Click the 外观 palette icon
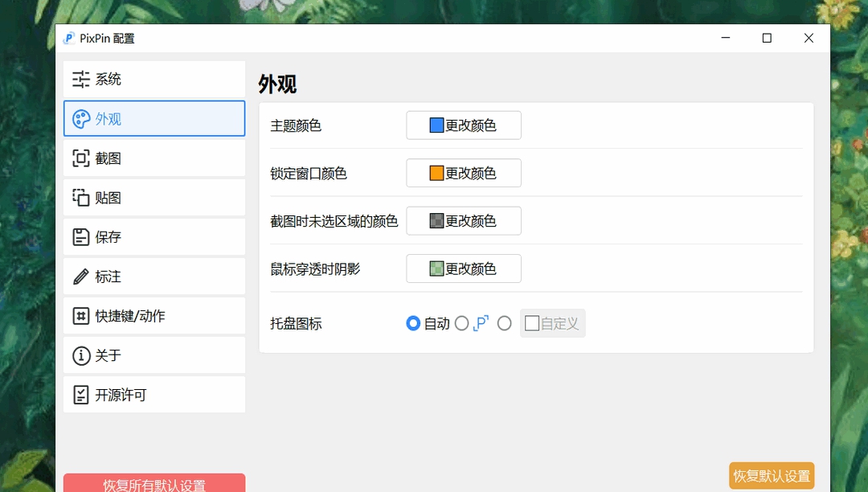868x492 pixels. pyautogui.click(x=81, y=119)
